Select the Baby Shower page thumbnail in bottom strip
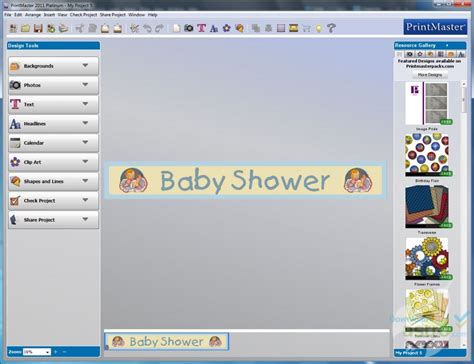Viewport: 474px width, 364px height. pos(167,341)
